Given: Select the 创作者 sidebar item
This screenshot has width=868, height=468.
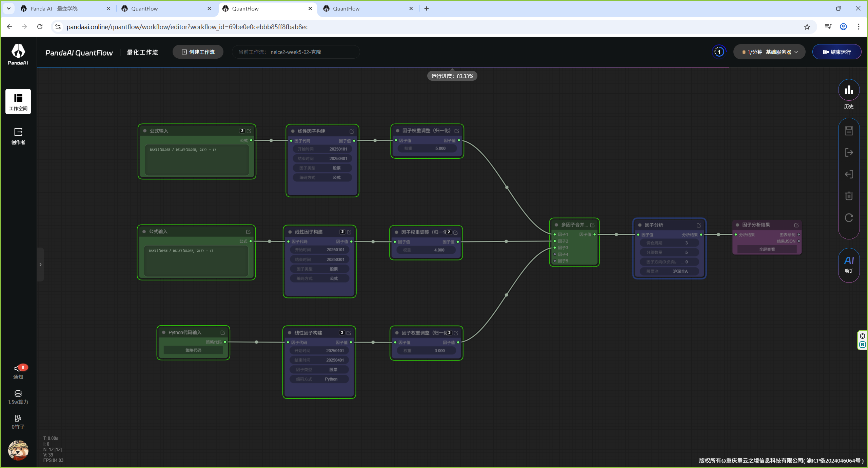Looking at the screenshot, I should (18, 136).
